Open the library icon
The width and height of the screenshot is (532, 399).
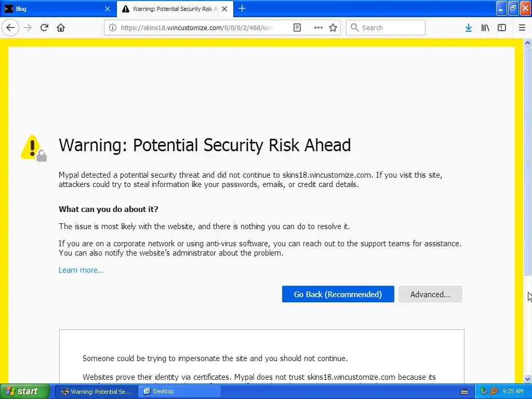485,28
